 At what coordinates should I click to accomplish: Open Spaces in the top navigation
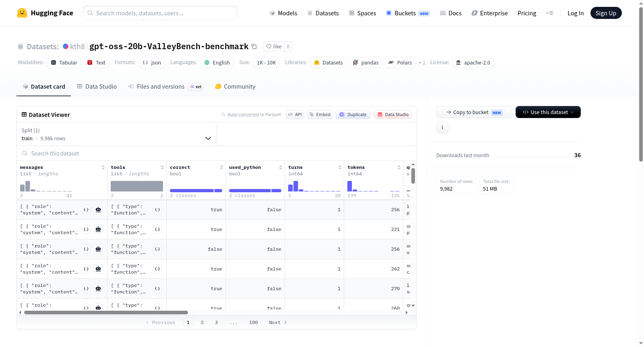click(362, 13)
